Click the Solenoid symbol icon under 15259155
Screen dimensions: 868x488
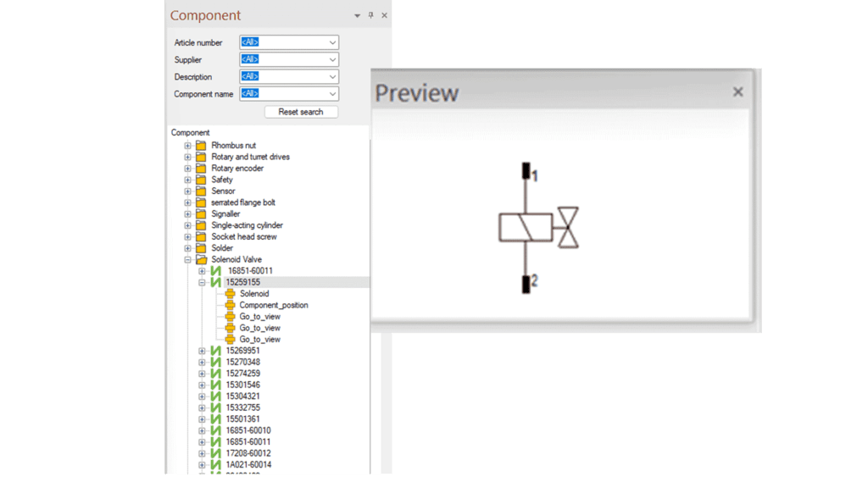230,294
